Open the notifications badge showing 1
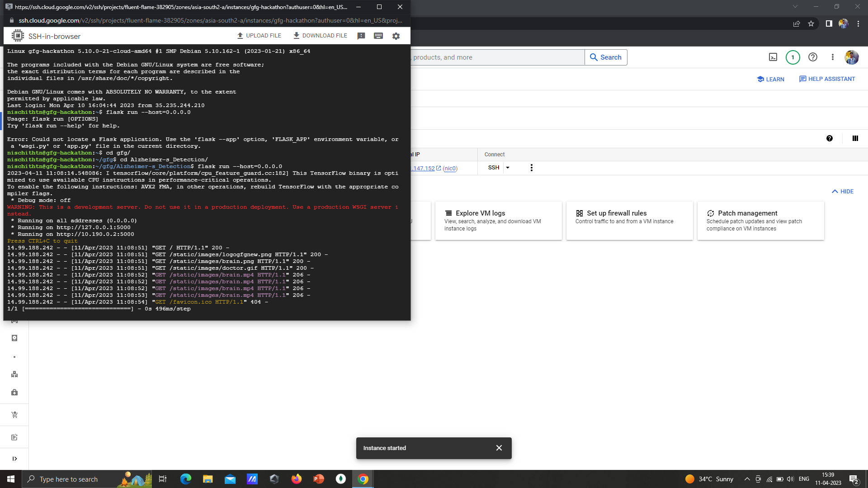Image resolution: width=868 pixels, height=488 pixels. (x=793, y=57)
